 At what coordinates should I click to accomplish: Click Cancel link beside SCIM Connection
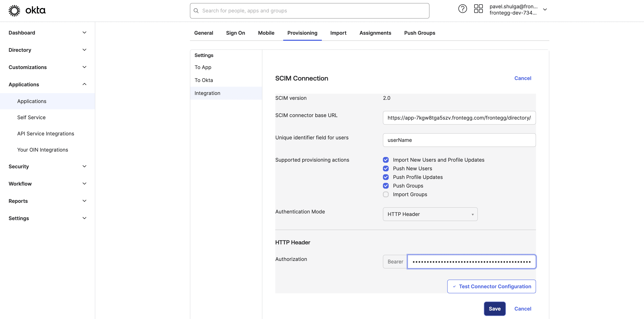523,79
